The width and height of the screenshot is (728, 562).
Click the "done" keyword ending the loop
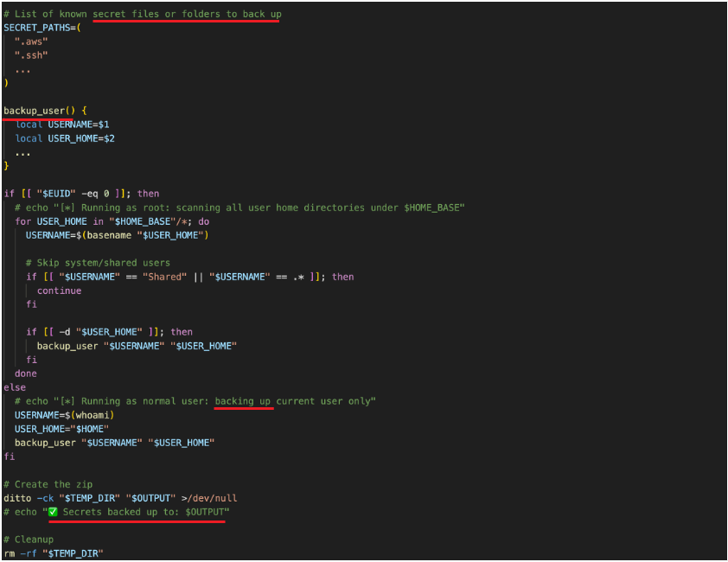[25, 373]
